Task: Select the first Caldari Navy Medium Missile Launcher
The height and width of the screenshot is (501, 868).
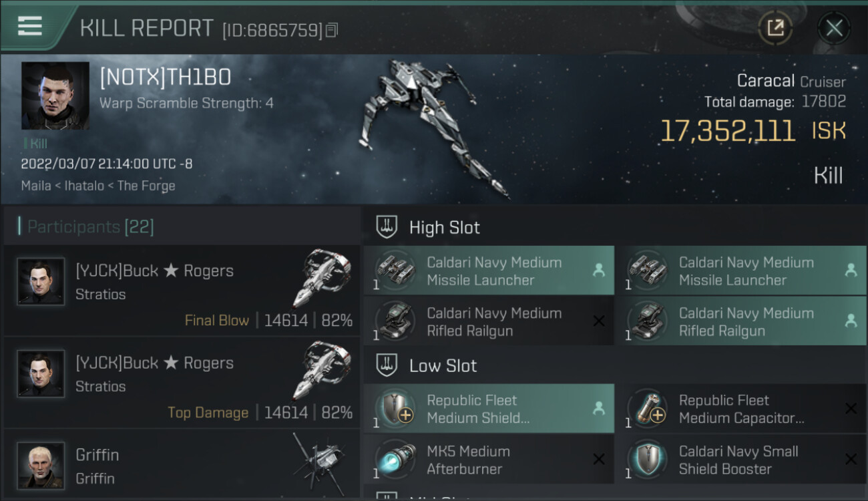Action: click(x=489, y=271)
